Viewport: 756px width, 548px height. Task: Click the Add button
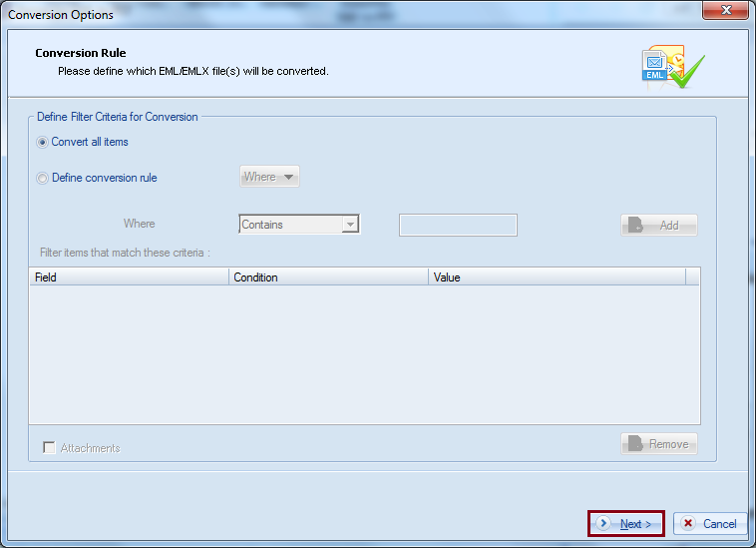coord(658,226)
